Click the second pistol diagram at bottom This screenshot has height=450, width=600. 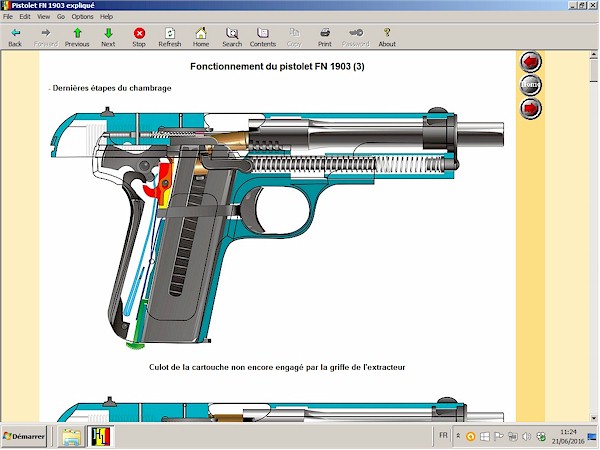point(280,409)
